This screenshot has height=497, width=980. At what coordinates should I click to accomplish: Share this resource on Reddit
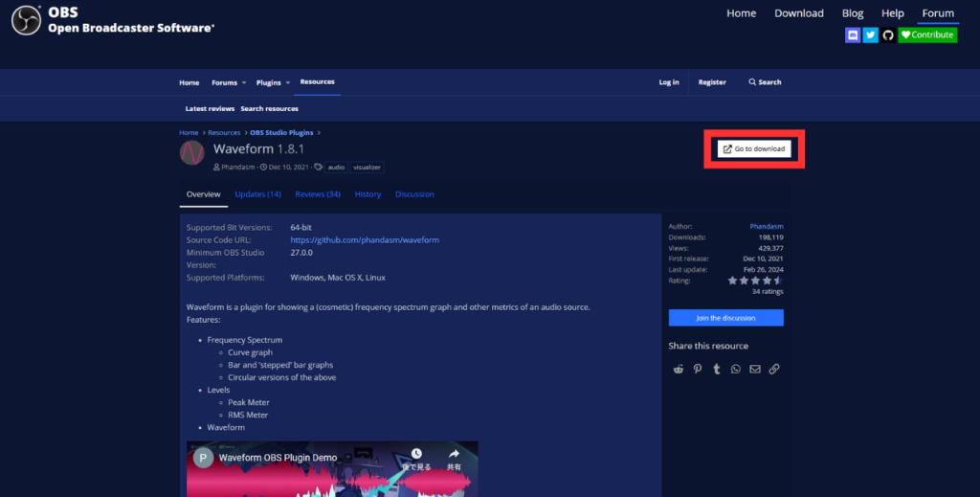click(679, 369)
